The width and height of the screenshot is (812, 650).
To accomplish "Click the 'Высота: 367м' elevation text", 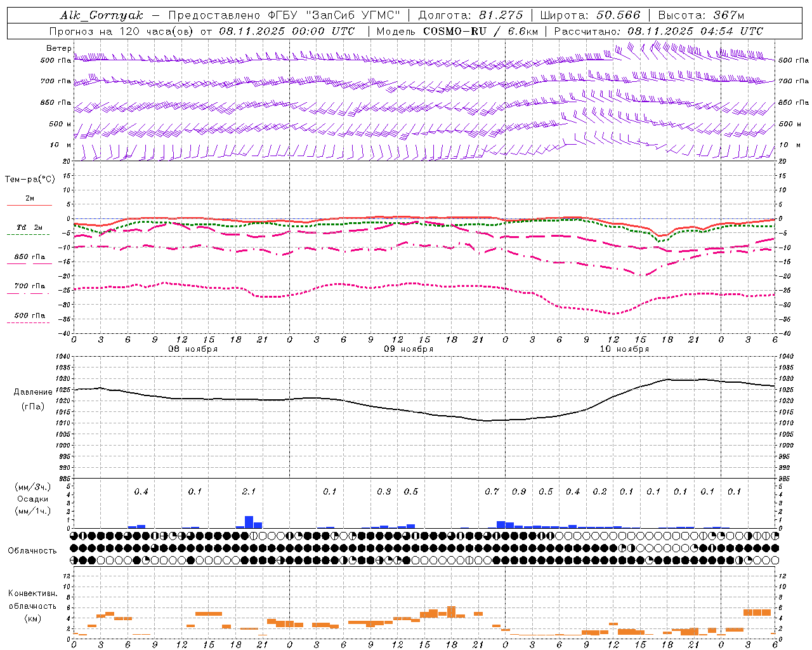I will click(701, 15).
